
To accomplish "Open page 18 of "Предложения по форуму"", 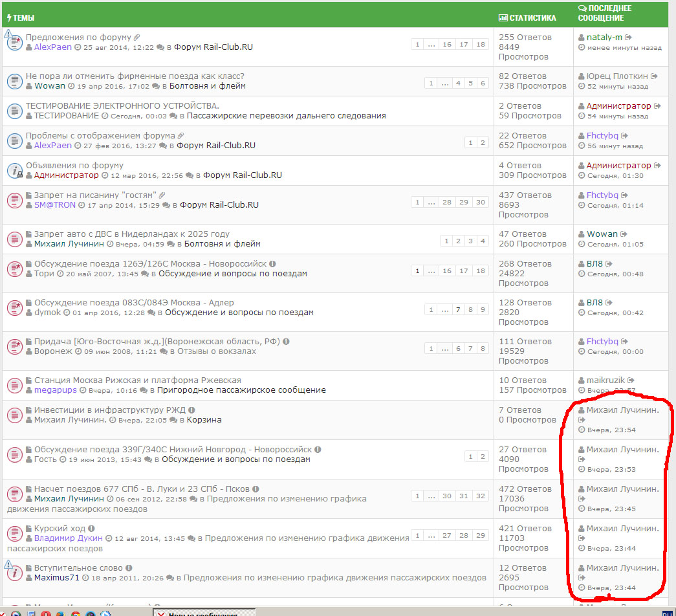I will pyautogui.click(x=480, y=45).
